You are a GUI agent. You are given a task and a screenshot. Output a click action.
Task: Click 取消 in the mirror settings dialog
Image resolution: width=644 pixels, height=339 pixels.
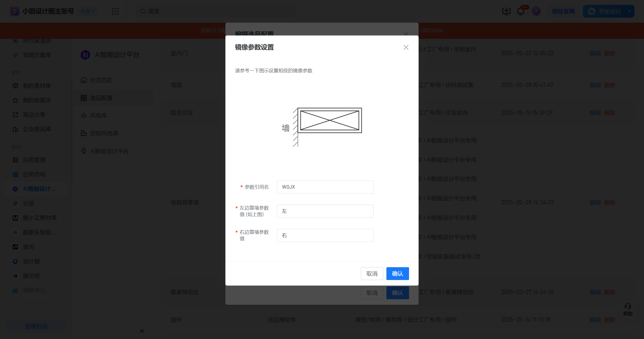[x=372, y=274]
